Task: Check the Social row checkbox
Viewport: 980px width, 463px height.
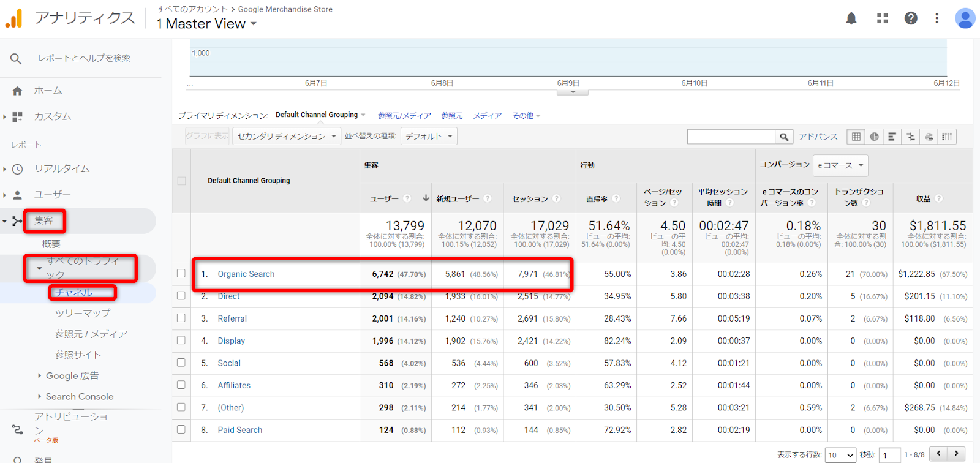Action: click(181, 363)
